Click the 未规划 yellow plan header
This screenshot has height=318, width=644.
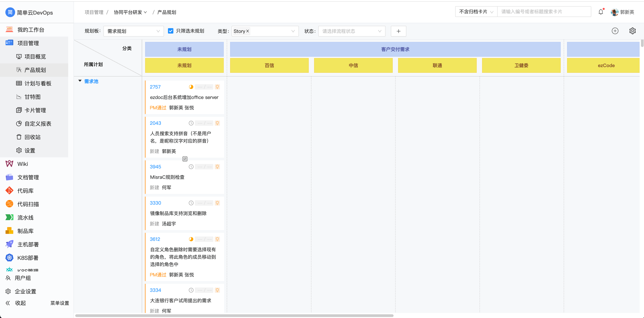coord(184,65)
